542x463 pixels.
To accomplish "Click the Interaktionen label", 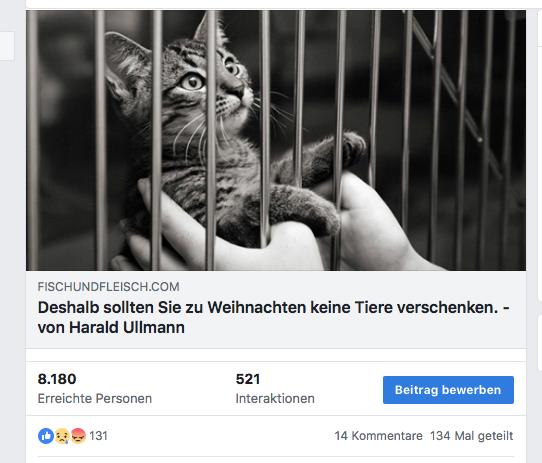I will tap(275, 398).
